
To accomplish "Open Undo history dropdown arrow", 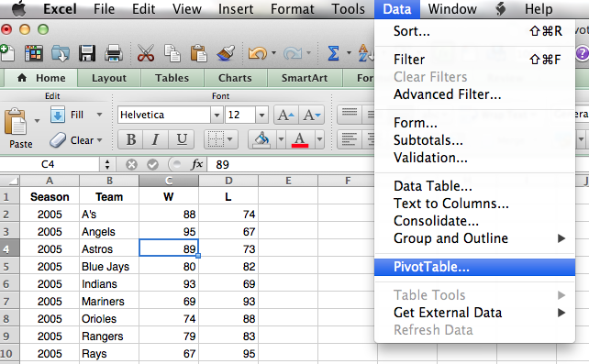I will [273, 53].
